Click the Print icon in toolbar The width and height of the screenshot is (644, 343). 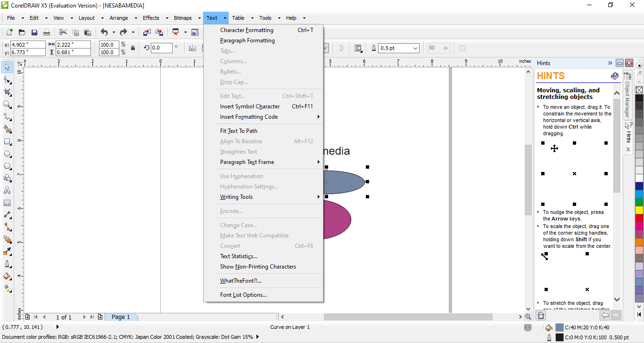[x=46, y=33]
